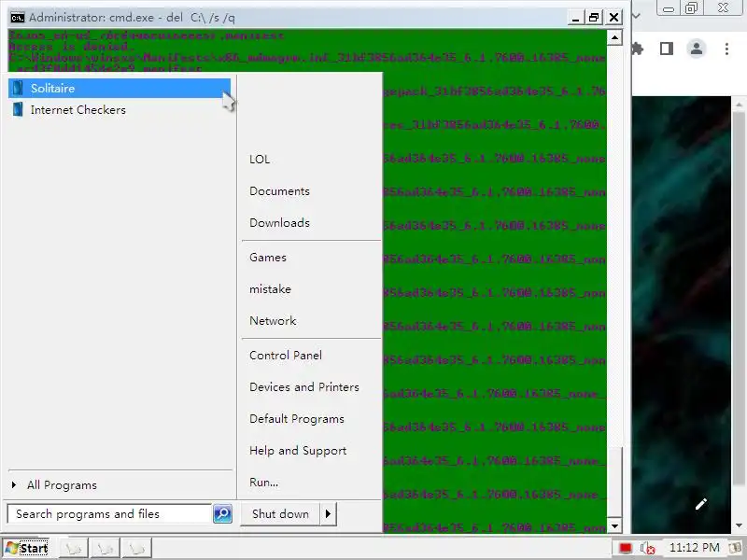
Task: Click the Internet Checkers program icon
Action: (x=18, y=109)
